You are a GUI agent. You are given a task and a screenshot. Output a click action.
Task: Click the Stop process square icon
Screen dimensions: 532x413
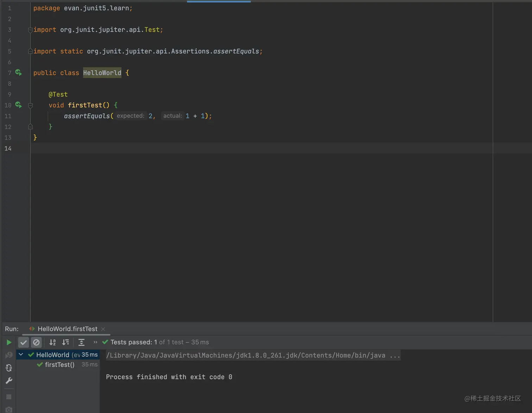tap(9, 397)
